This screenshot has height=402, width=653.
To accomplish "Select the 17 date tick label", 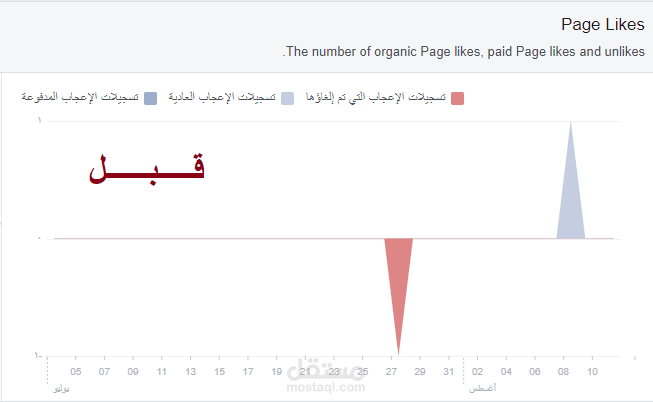I will (248, 372).
